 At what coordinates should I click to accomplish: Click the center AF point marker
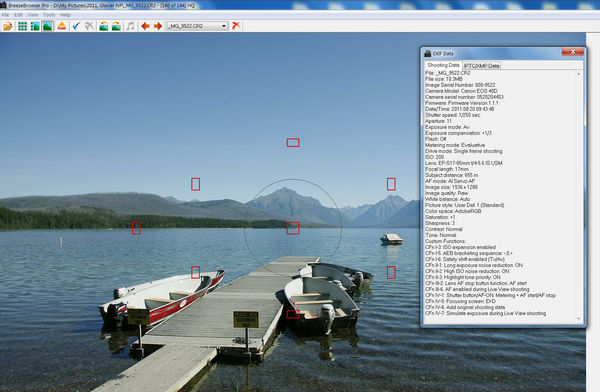point(293,228)
